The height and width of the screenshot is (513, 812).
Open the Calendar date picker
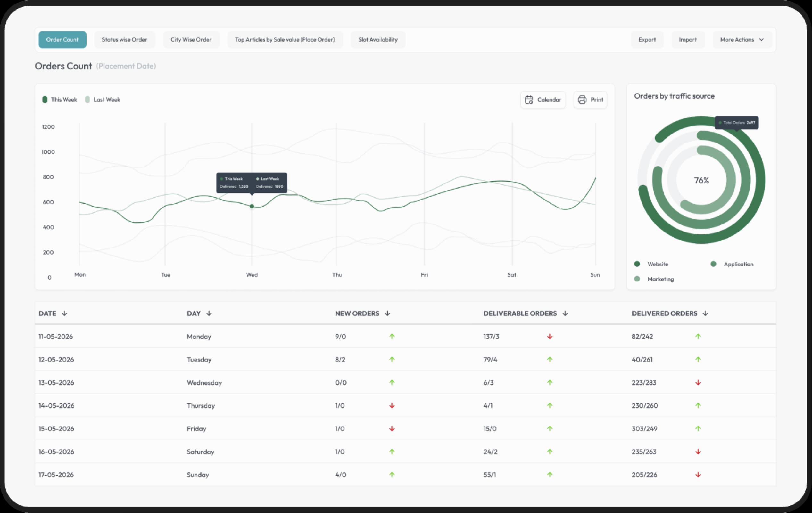point(543,100)
